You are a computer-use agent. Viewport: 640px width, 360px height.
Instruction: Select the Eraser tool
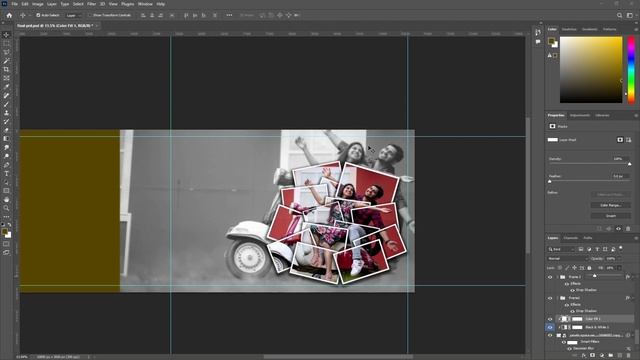tap(6, 130)
